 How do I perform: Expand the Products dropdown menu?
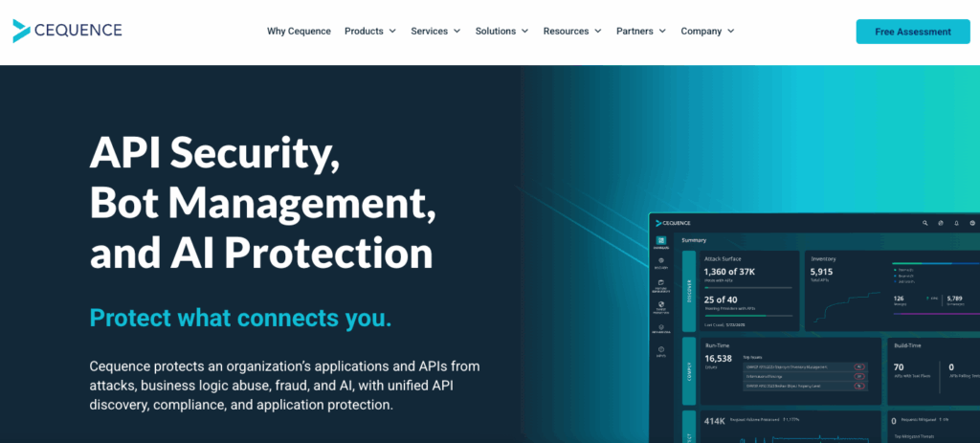370,31
